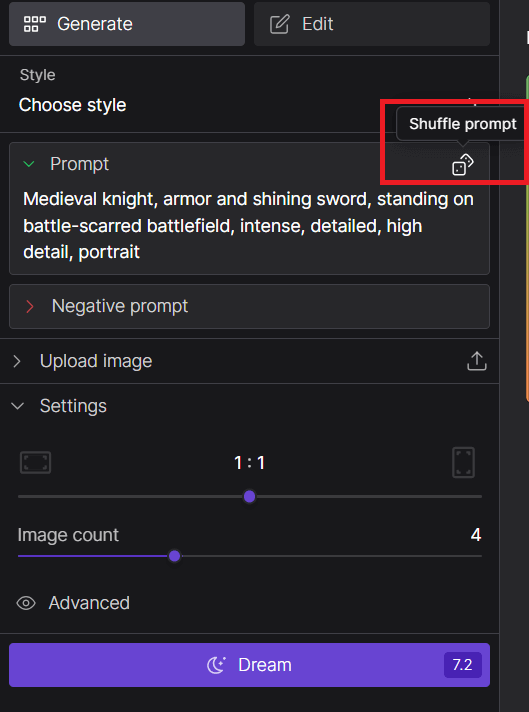Collapse the Prompt section with green chevron
The image size is (529, 712).
[29, 164]
